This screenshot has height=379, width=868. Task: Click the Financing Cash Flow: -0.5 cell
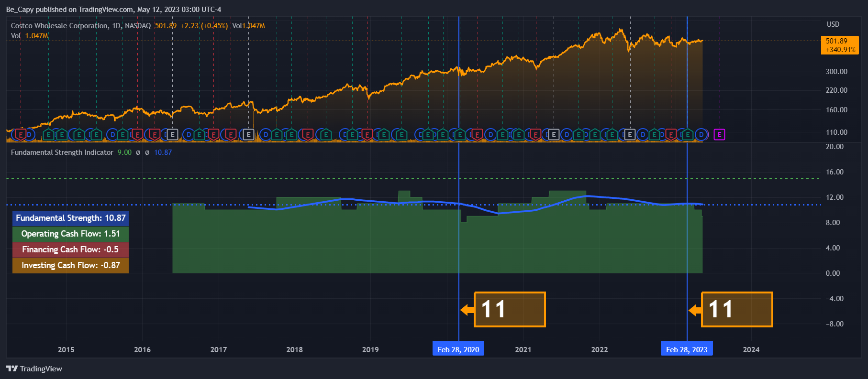[x=70, y=249]
